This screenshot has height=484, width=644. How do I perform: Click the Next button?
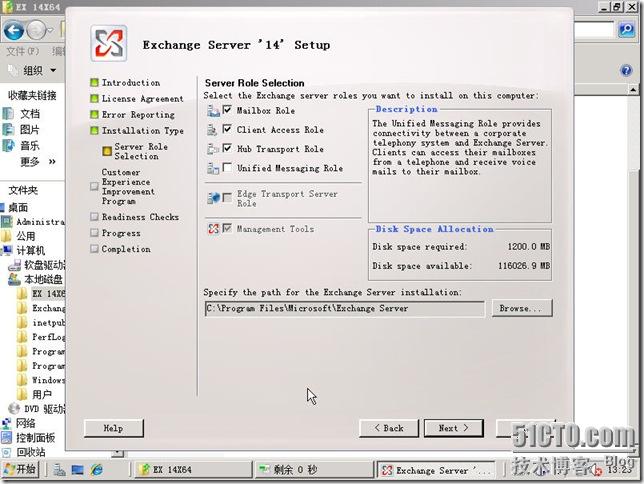tap(454, 428)
